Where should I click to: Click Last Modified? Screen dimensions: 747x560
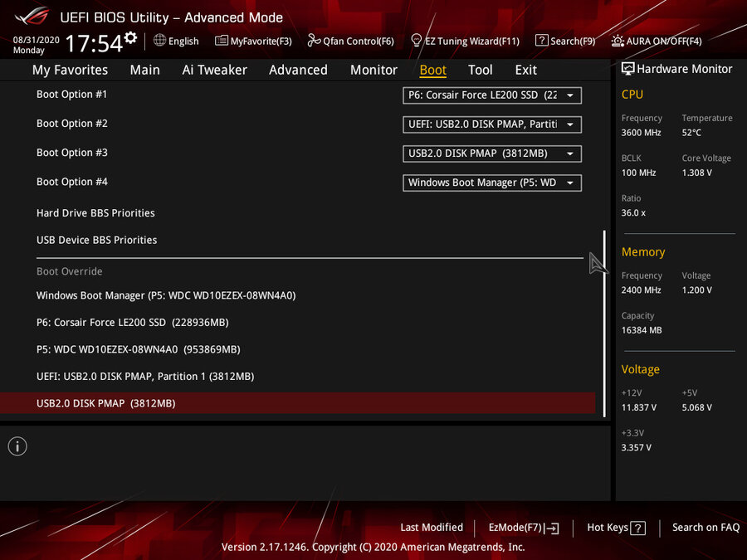(432, 527)
